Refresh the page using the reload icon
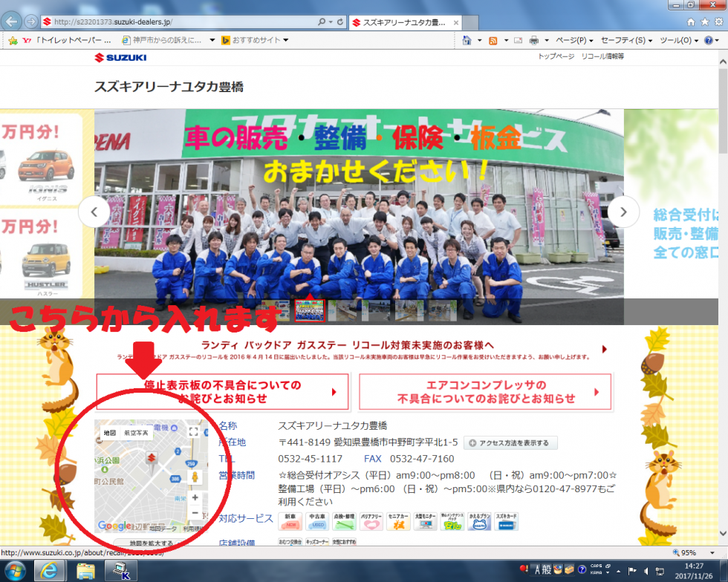The image size is (728, 582). pos(340,22)
